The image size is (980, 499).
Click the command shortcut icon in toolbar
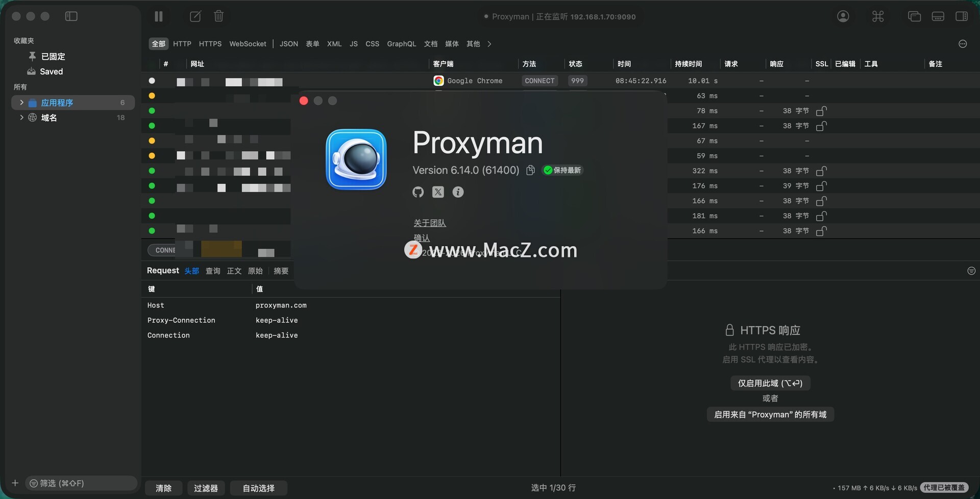878,16
